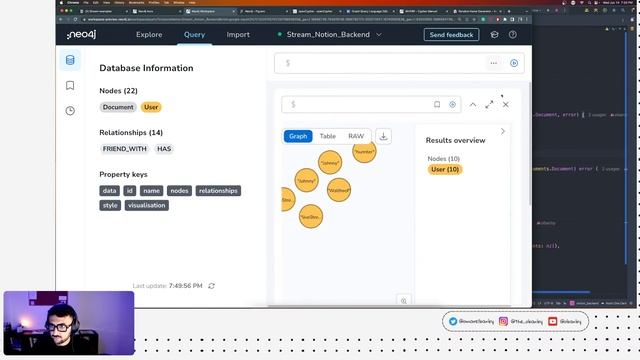
Task: Open the Database Information sidebar icon
Action: 70,60
